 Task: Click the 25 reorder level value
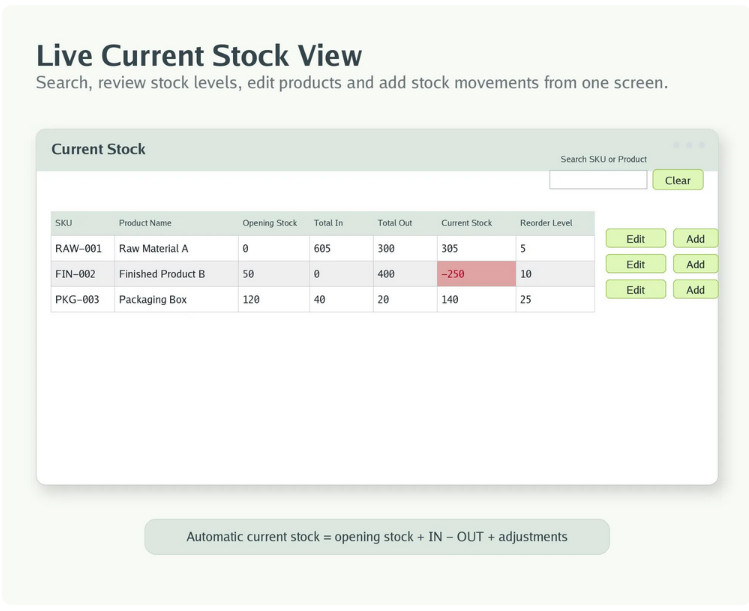(x=525, y=300)
